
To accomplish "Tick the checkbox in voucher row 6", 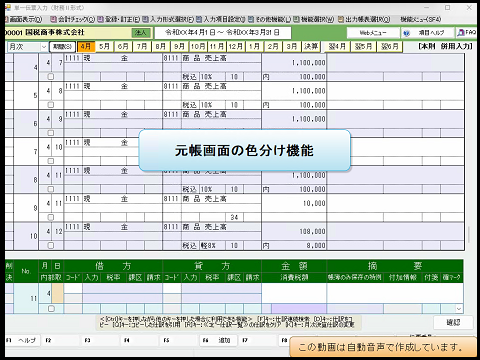I will [51, 133].
